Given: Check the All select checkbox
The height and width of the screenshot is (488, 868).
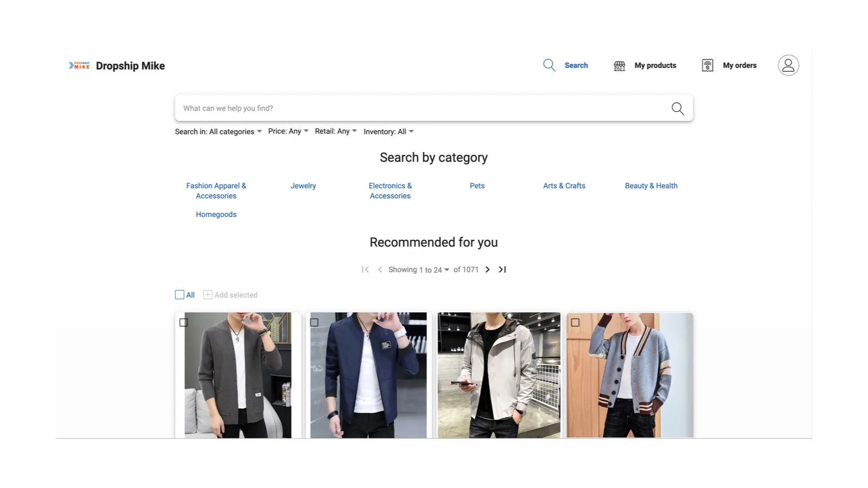Looking at the screenshot, I should pos(180,295).
